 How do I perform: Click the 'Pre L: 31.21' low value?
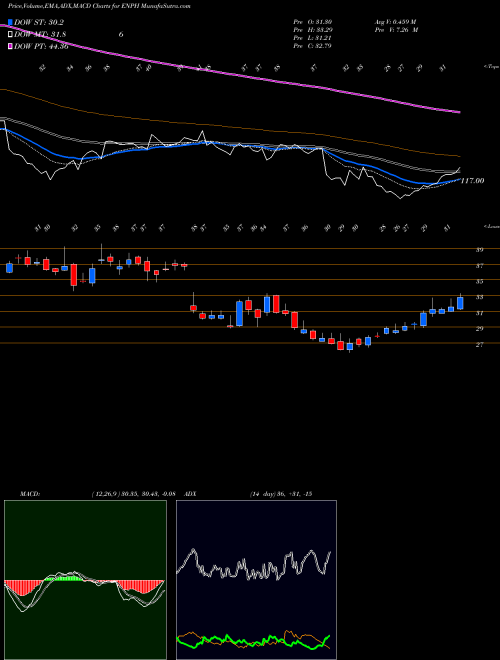313,38
